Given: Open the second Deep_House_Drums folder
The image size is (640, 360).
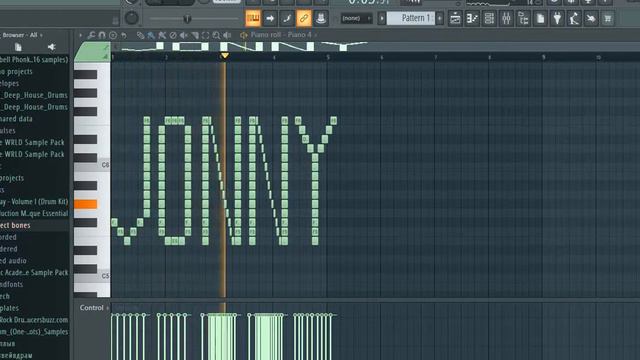Looking at the screenshot, I should [x=34, y=107].
